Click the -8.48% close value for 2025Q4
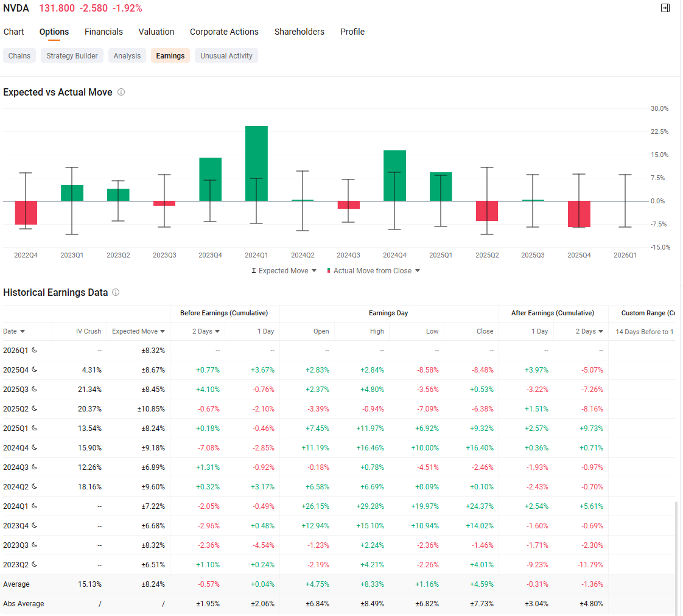This screenshot has width=683, height=616. click(x=483, y=370)
